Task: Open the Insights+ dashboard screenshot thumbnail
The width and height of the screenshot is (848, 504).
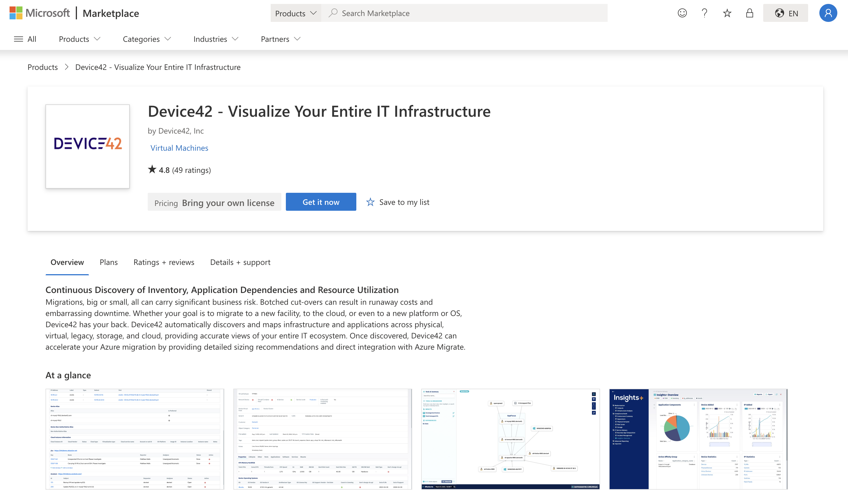Action: (698, 439)
